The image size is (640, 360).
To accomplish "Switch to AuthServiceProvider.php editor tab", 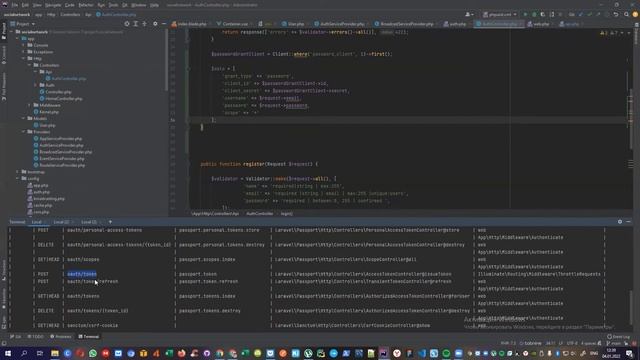I will coord(340,24).
